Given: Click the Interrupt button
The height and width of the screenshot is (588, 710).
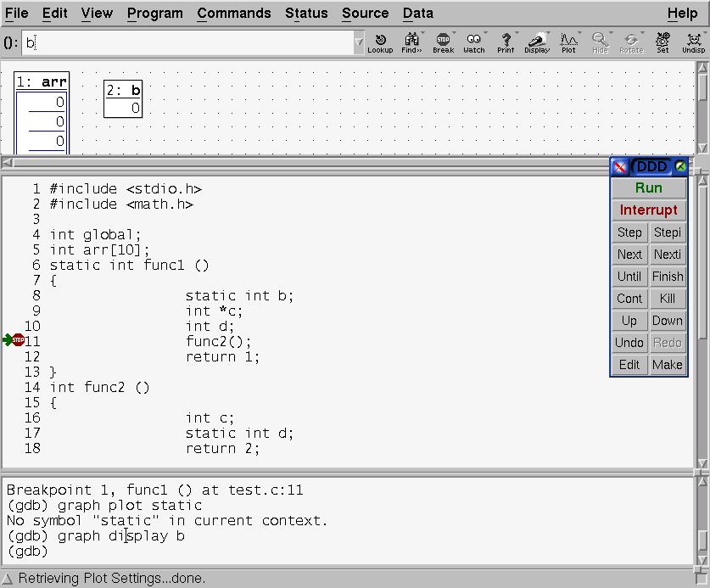Looking at the screenshot, I should click(648, 210).
